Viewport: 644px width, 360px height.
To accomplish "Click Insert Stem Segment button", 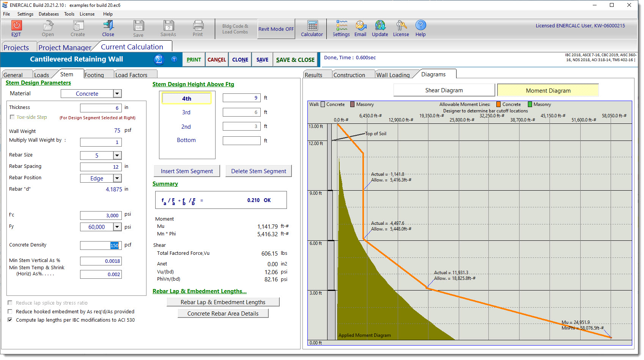I will point(187,171).
